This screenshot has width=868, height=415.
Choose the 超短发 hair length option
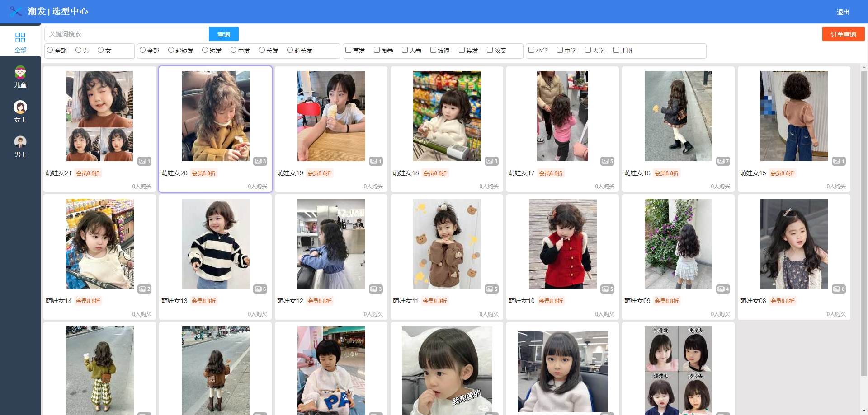pyautogui.click(x=171, y=50)
